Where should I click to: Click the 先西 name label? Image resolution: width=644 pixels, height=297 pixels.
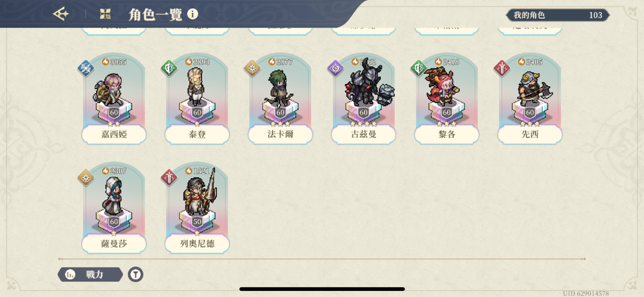coord(530,134)
